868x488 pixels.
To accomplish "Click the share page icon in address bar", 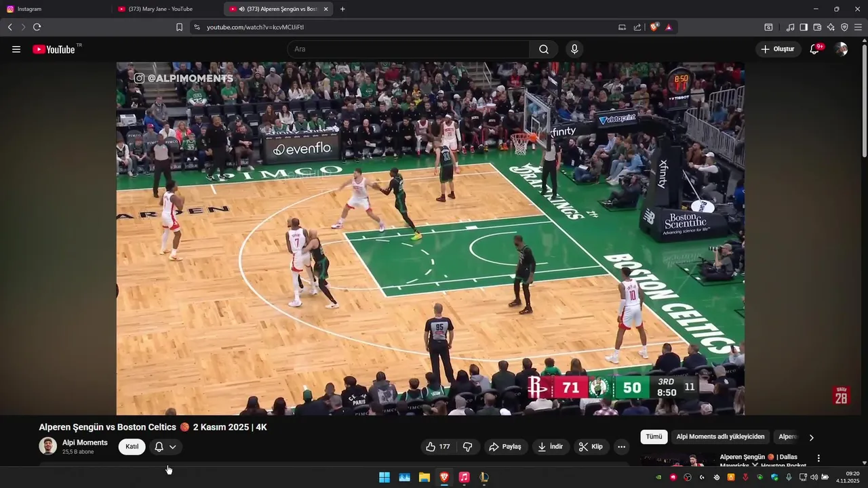I will pos(637,27).
